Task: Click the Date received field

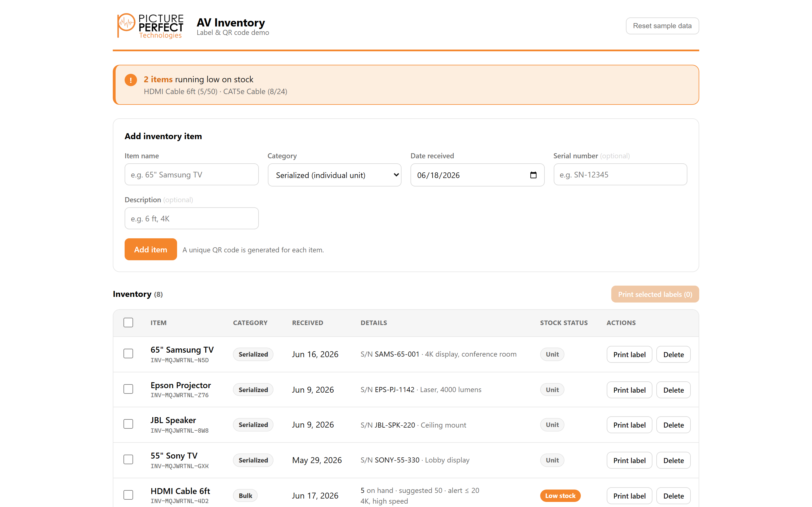Action: (x=477, y=175)
